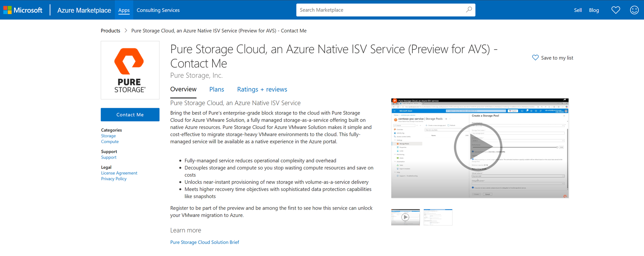Click the Storage category link

point(108,136)
